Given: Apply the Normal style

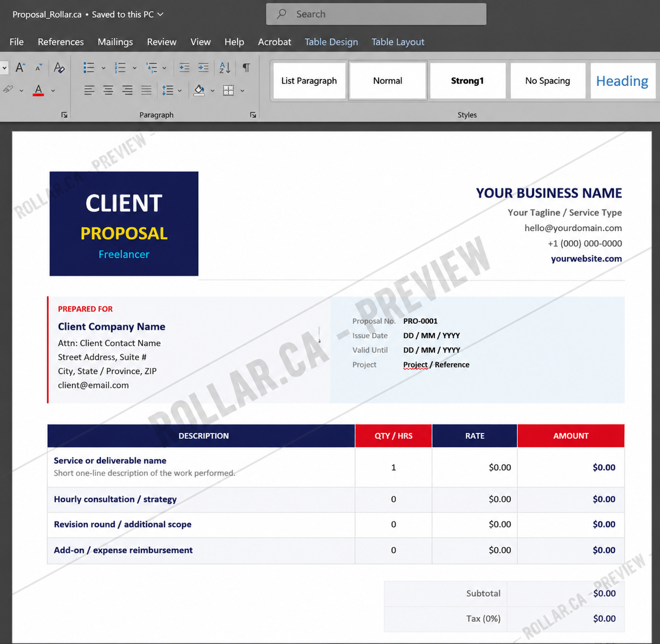Looking at the screenshot, I should [388, 81].
